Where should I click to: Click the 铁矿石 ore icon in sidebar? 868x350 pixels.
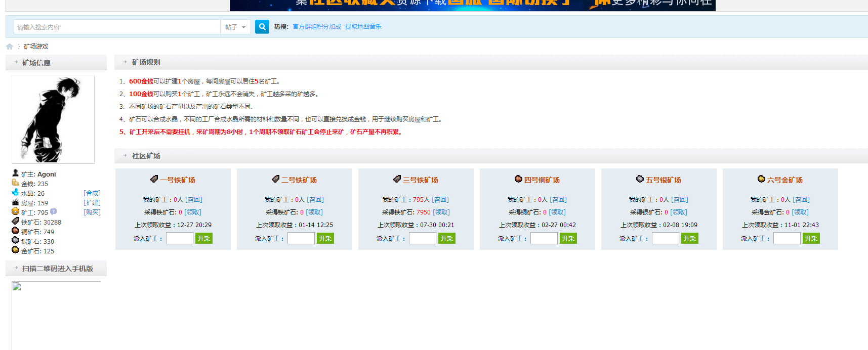point(15,221)
